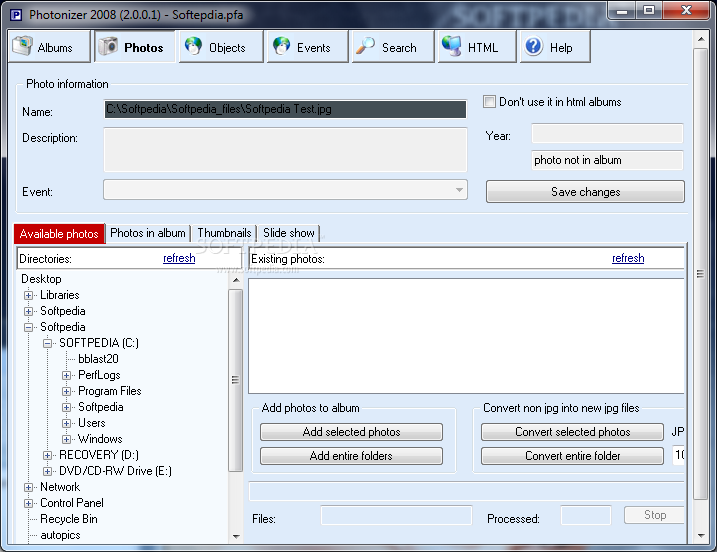This screenshot has width=717, height=552.
Task: Expand the PerfLogs folder node
Action: 66,375
